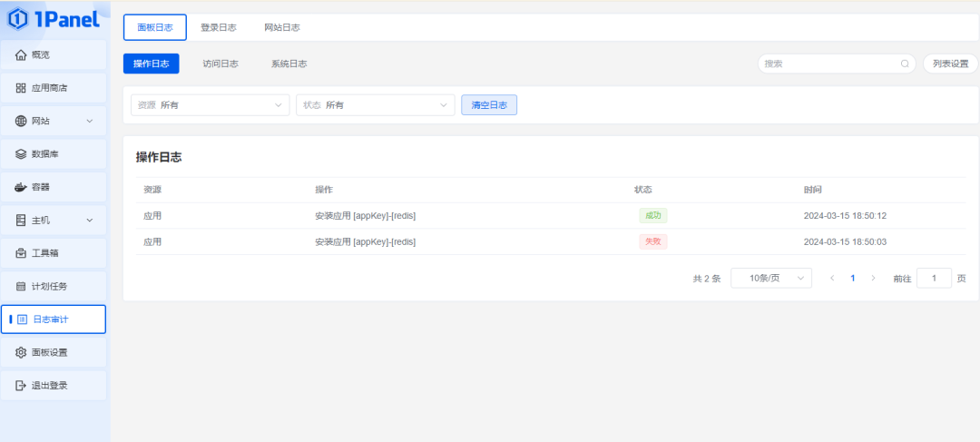980x442 pixels.
Task: Click the 数据库 database stack icon
Action: point(21,154)
